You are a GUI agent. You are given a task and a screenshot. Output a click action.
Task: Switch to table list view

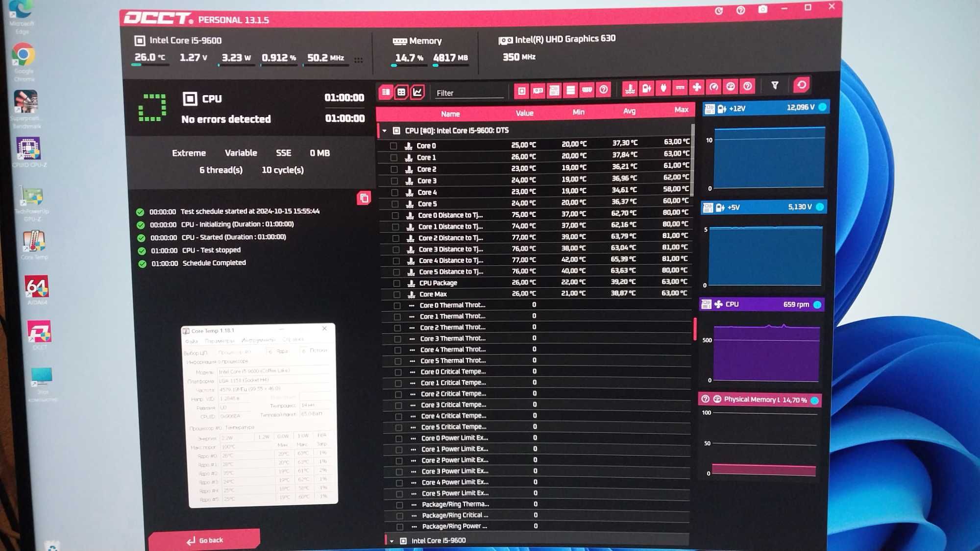(x=386, y=92)
